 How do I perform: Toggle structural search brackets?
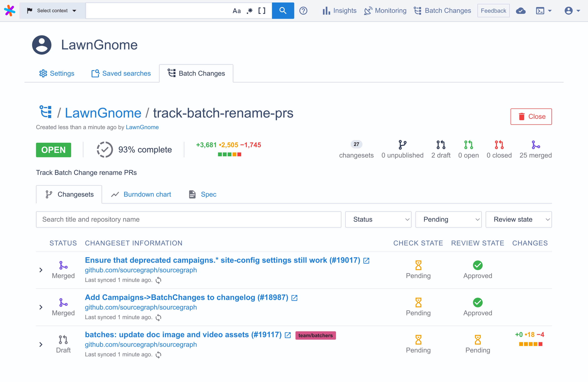tap(262, 11)
